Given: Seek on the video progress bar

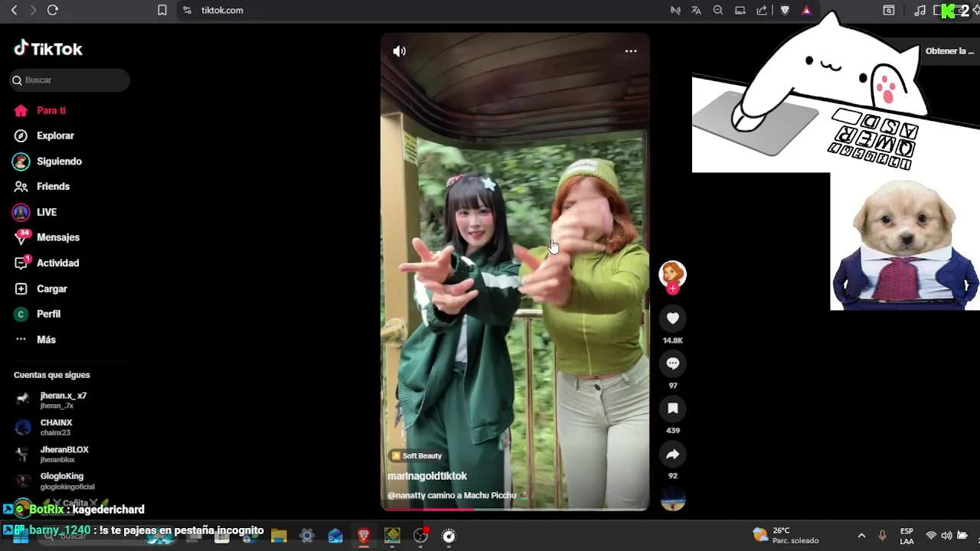Looking at the screenshot, I should click(514, 509).
